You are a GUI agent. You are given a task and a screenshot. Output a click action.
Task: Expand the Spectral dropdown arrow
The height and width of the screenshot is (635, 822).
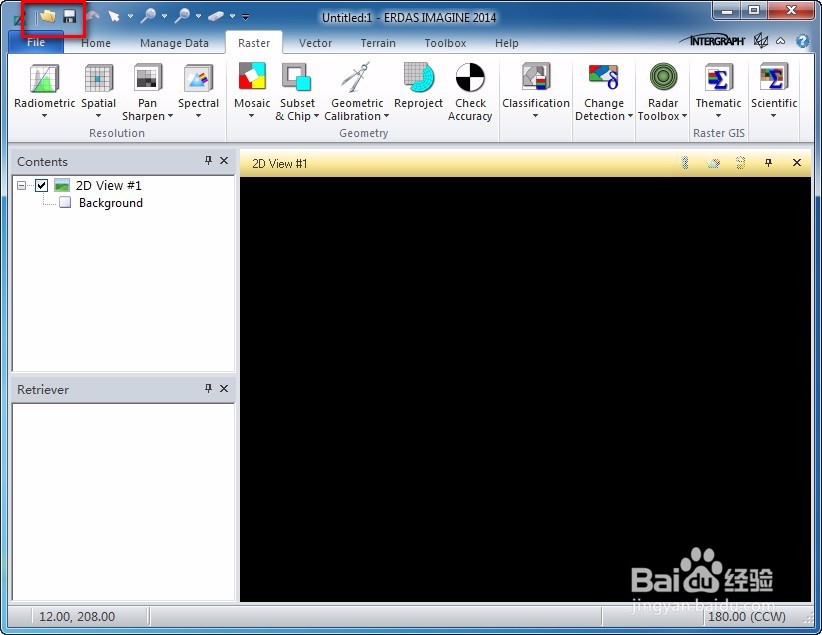[198, 116]
